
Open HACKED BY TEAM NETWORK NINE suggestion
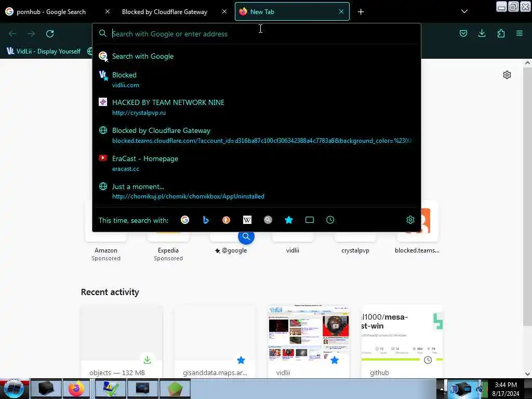coord(257,107)
